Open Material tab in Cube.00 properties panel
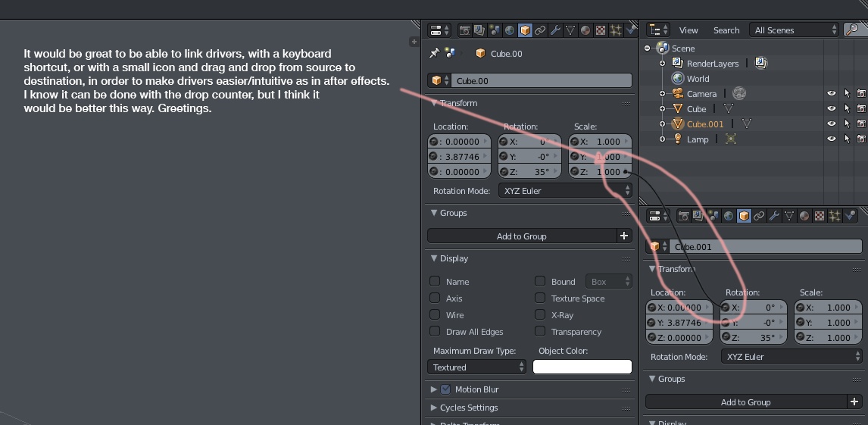 click(x=585, y=30)
